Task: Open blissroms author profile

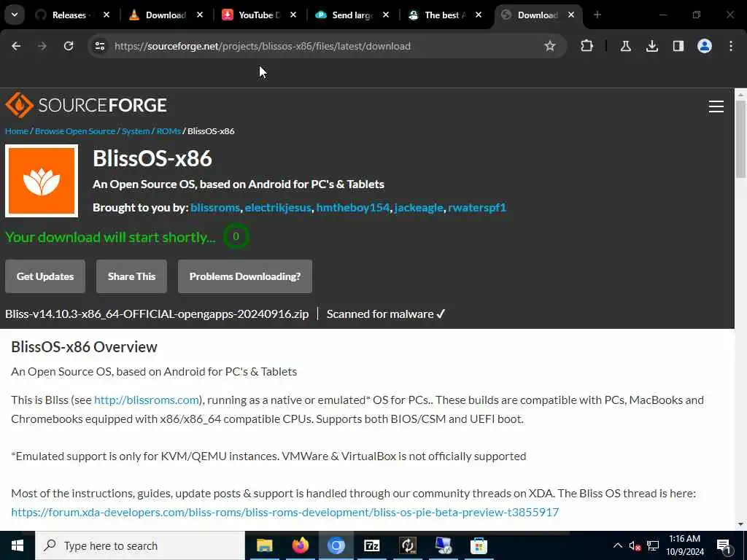Action: (x=215, y=208)
